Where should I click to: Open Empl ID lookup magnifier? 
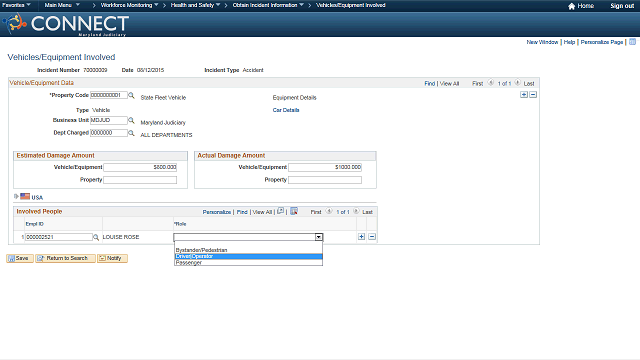[96, 237]
